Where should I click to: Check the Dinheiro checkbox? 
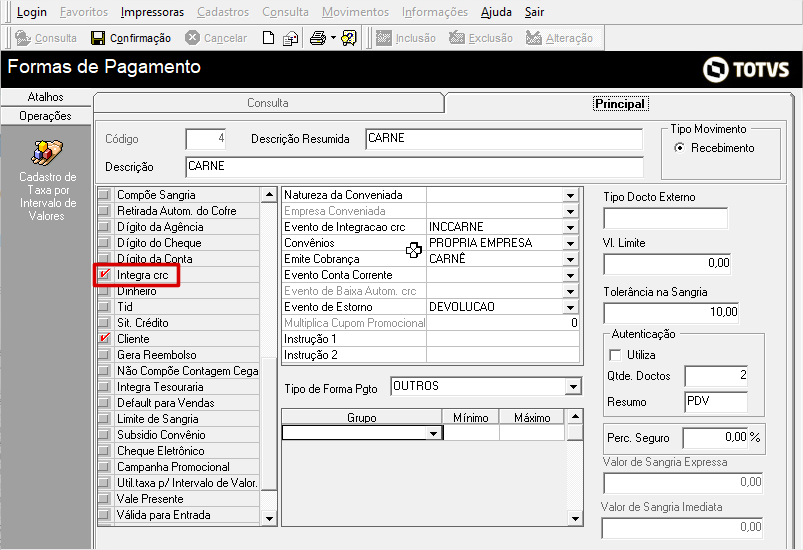pyautogui.click(x=104, y=291)
